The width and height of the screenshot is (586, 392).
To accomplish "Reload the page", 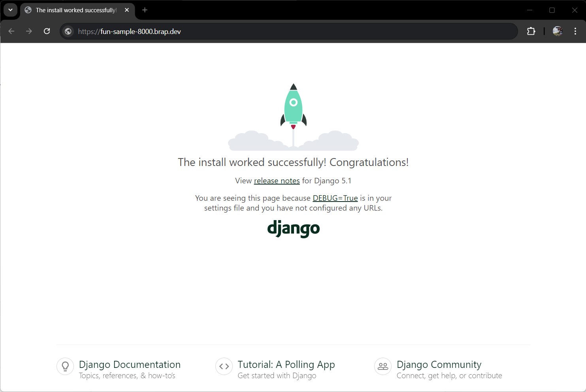I will (x=47, y=31).
